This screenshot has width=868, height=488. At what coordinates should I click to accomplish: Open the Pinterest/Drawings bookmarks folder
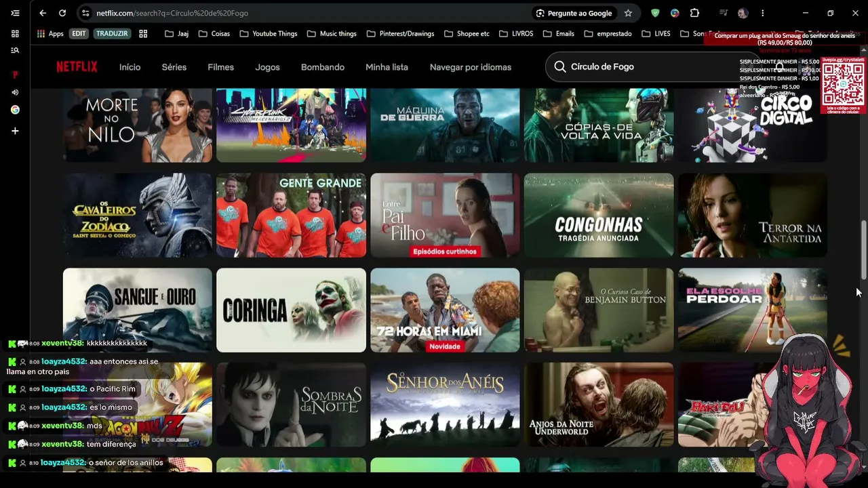[400, 34]
